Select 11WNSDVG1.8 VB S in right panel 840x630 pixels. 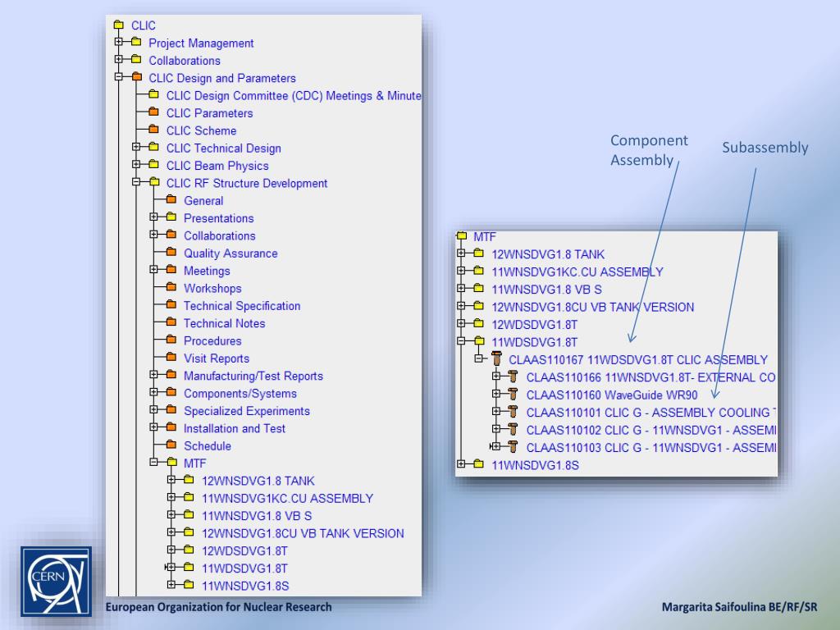pyautogui.click(x=546, y=290)
